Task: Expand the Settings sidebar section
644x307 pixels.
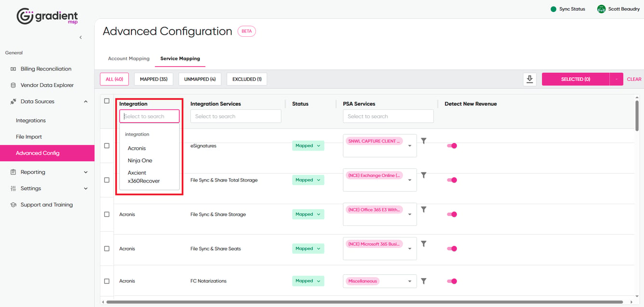Action: click(x=86, y=189)
